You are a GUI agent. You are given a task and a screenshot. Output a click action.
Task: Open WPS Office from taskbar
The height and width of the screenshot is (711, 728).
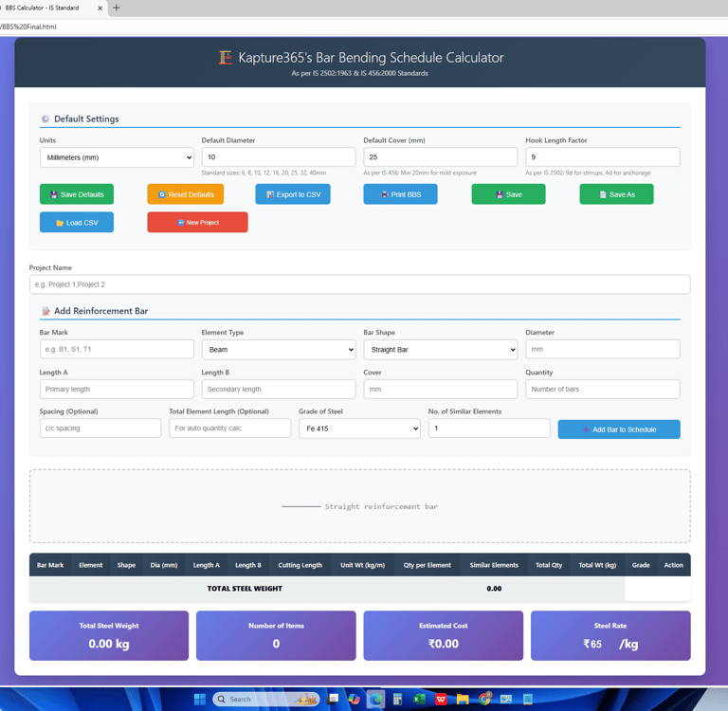[441, 699]
